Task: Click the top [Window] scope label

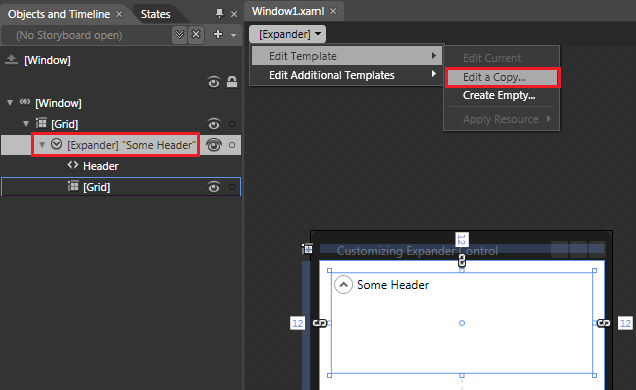Action: (x=47, y=60)
